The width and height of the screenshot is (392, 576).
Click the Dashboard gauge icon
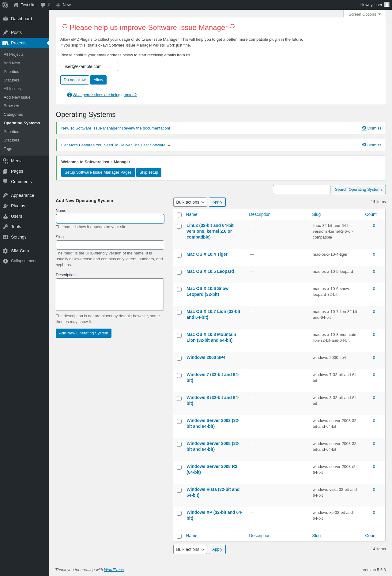pos(6,19)
